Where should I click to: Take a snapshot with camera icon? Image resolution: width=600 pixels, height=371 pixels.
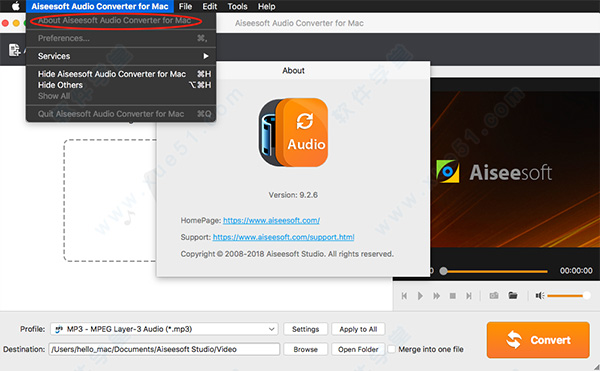[x=494, y=295]
